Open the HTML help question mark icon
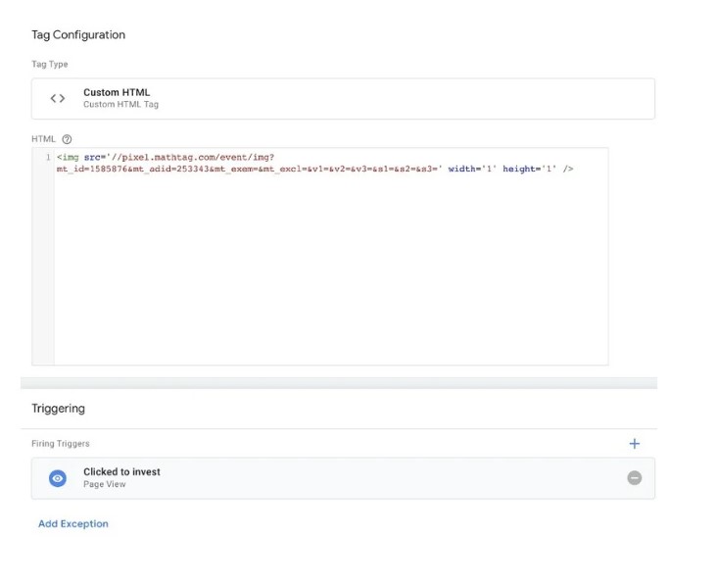The image size is (717, 588). click(x=67, y=139)
